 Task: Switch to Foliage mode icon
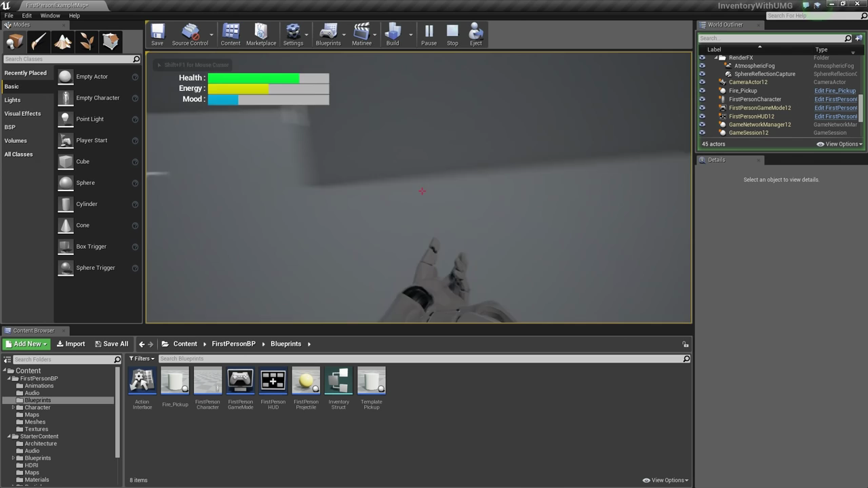87,42
